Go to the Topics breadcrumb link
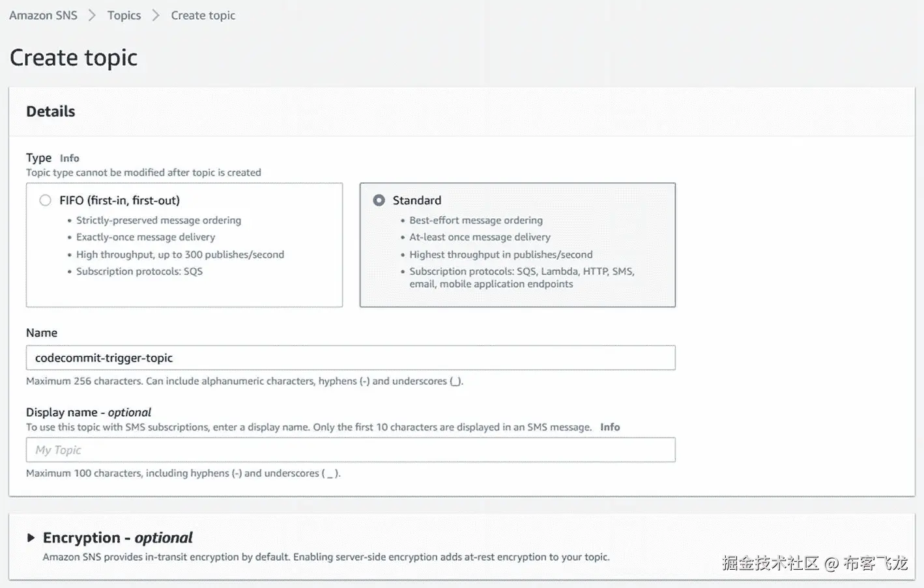 click(x=124, y=15)
